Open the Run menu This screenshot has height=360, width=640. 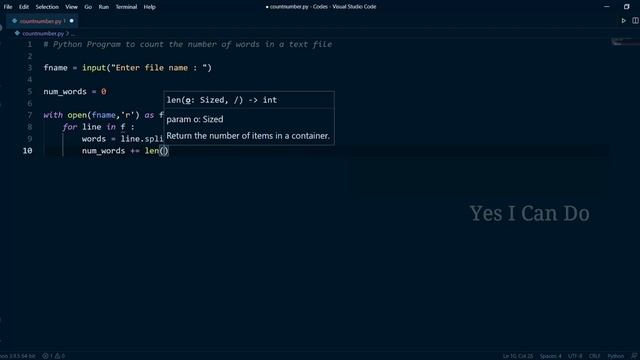point(104,7)
